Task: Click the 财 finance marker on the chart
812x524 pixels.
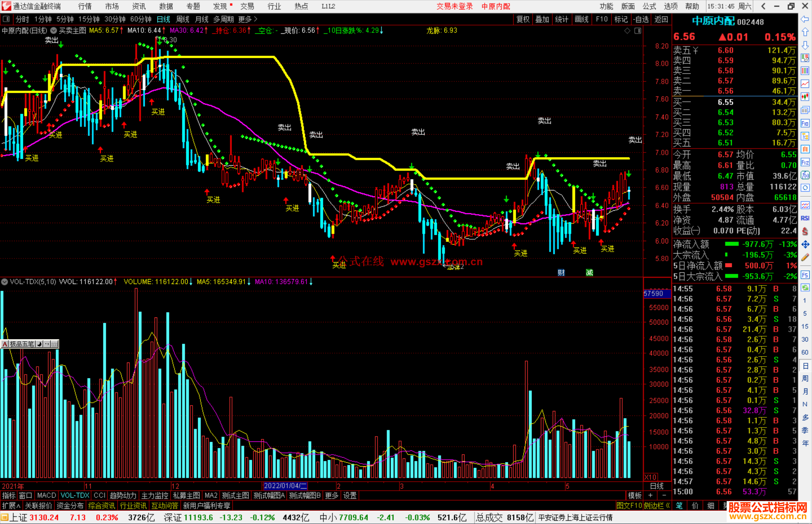Action: click(x=561, y=272)
